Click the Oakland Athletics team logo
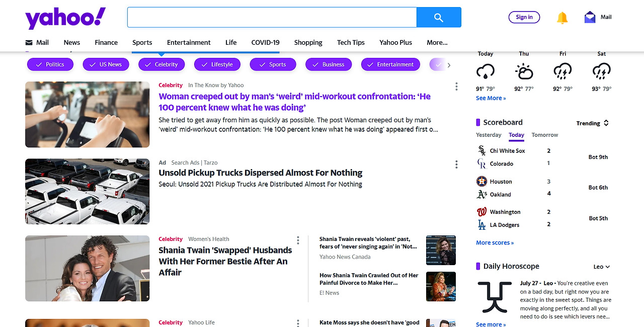644x327 pixels. (x=481, y=194)
